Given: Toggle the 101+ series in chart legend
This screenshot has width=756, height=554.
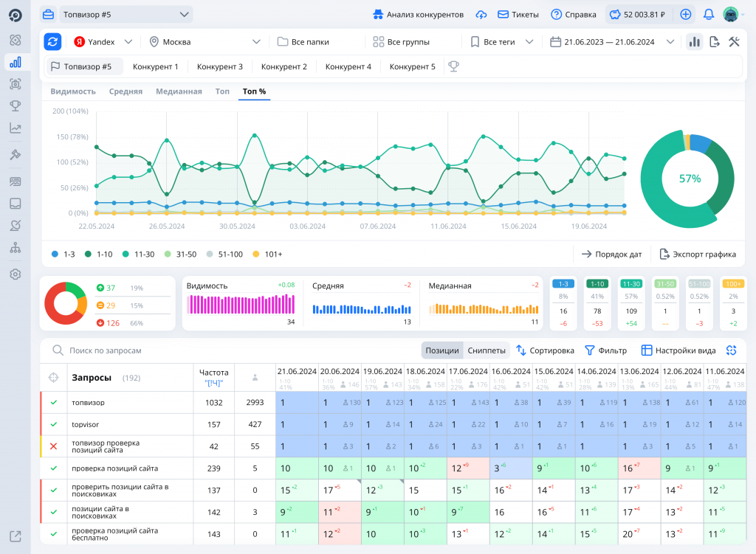Looking at the screenshot, I should (267, 254).
